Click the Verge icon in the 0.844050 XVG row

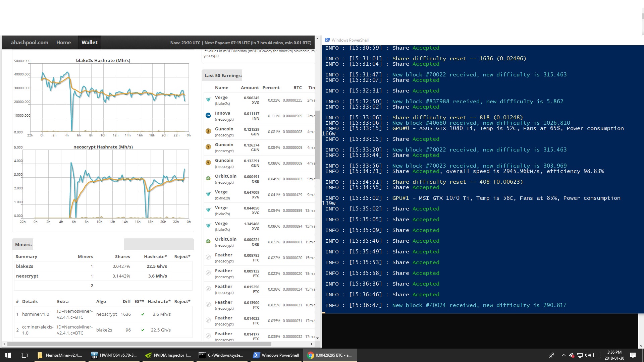208,210
